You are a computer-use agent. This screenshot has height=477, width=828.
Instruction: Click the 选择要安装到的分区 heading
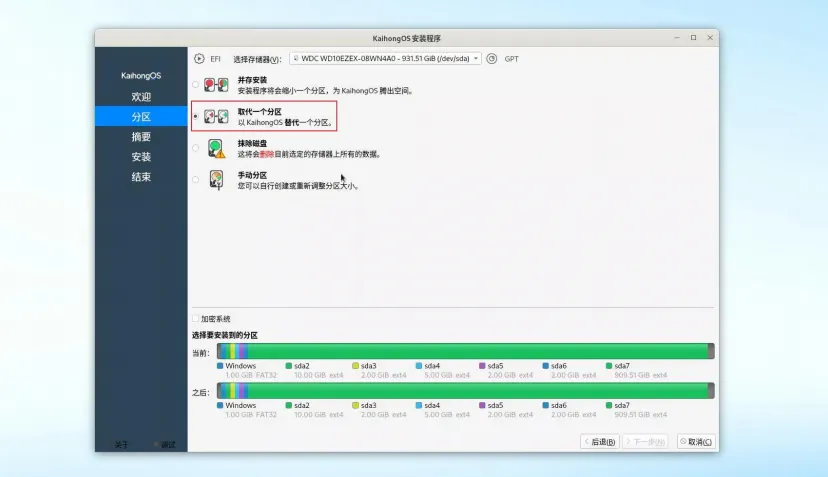(x=225, y=335)
